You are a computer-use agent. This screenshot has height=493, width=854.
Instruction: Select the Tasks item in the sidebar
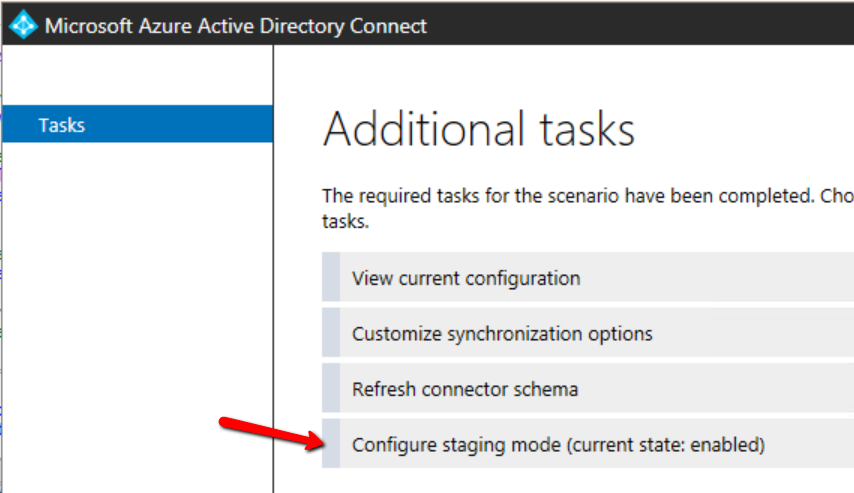coord(62,125)
